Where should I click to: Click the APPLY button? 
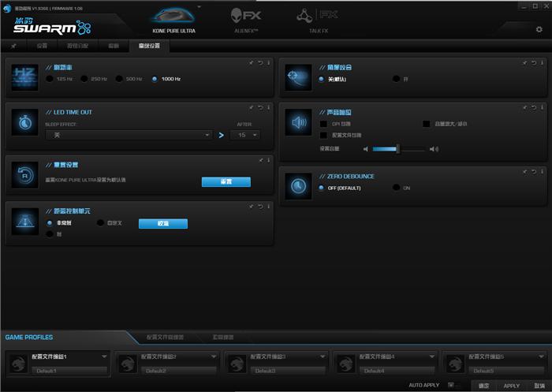[x=512, y=386]
